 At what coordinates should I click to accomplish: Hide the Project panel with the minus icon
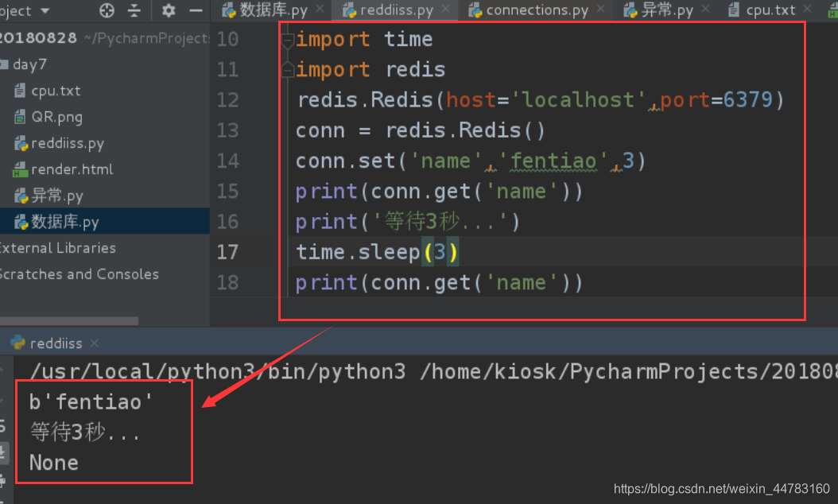194,10
